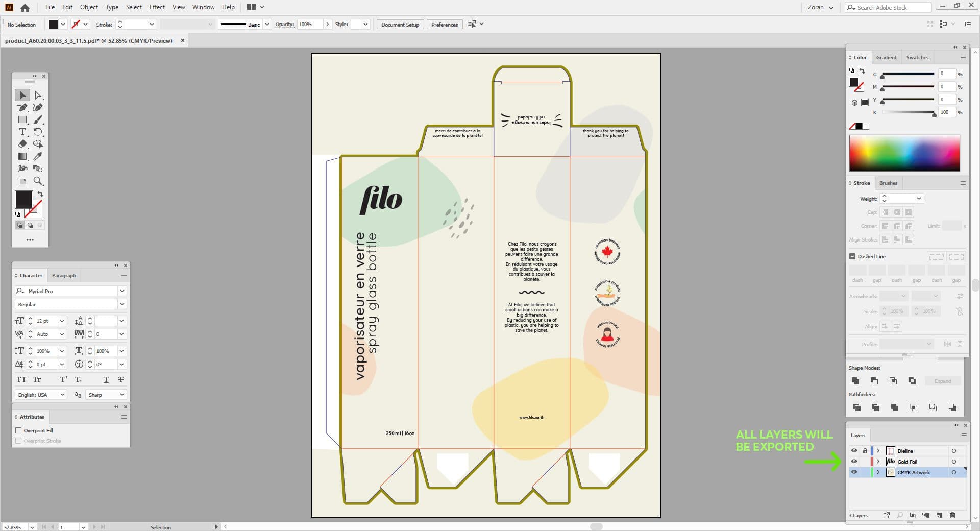Select the Zoom tool
Screen dimensions: 980x531
[37, 180]
